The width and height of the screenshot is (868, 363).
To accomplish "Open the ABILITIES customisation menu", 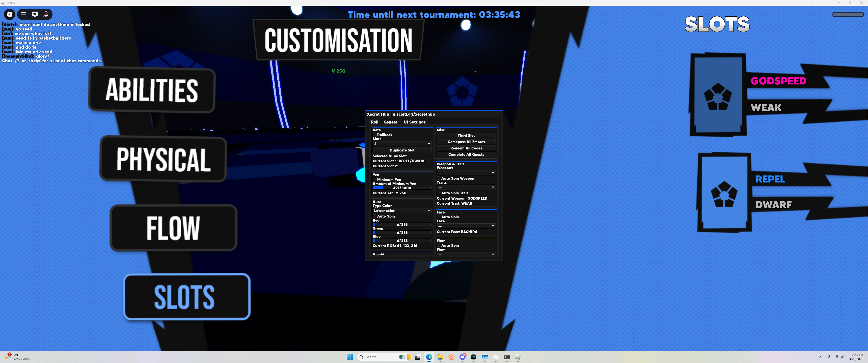I will [152, 90].
